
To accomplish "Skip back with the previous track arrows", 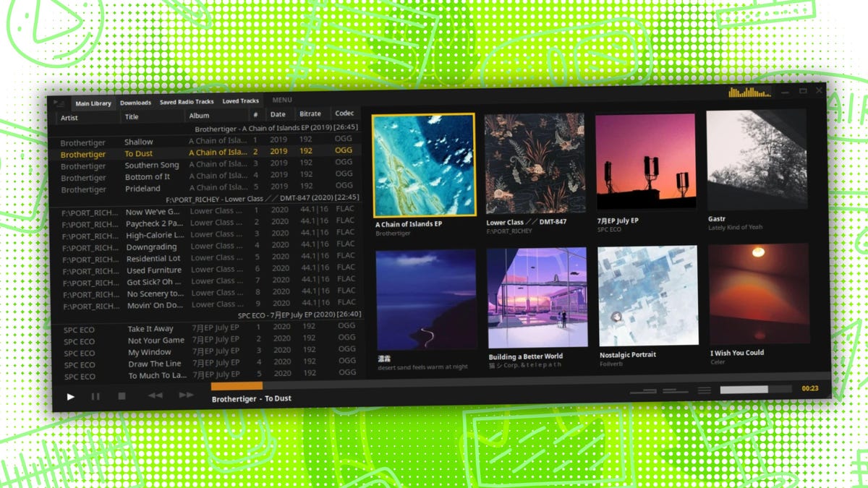I will coord(155,395).
